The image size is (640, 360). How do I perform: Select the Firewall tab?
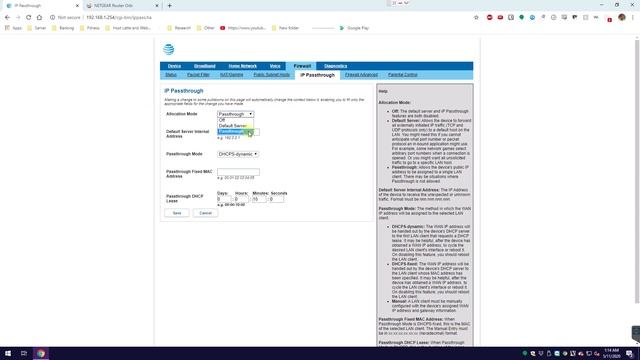click(302, 66)
